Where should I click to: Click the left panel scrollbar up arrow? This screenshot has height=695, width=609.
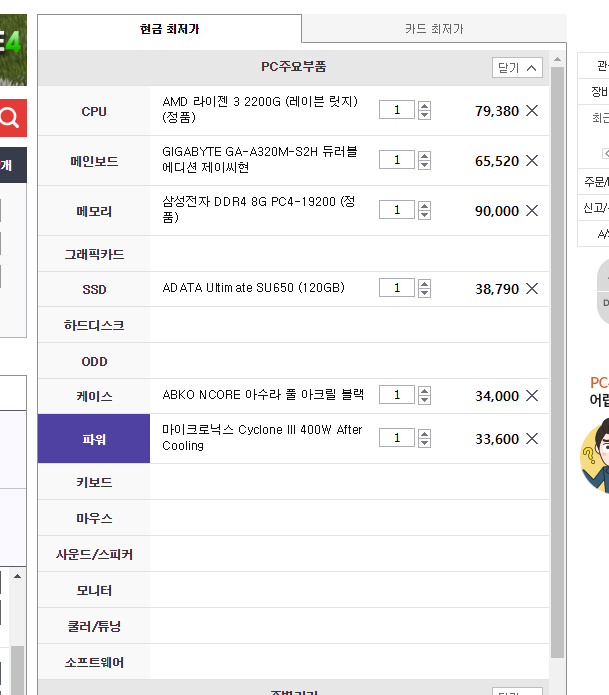(17, 576)
